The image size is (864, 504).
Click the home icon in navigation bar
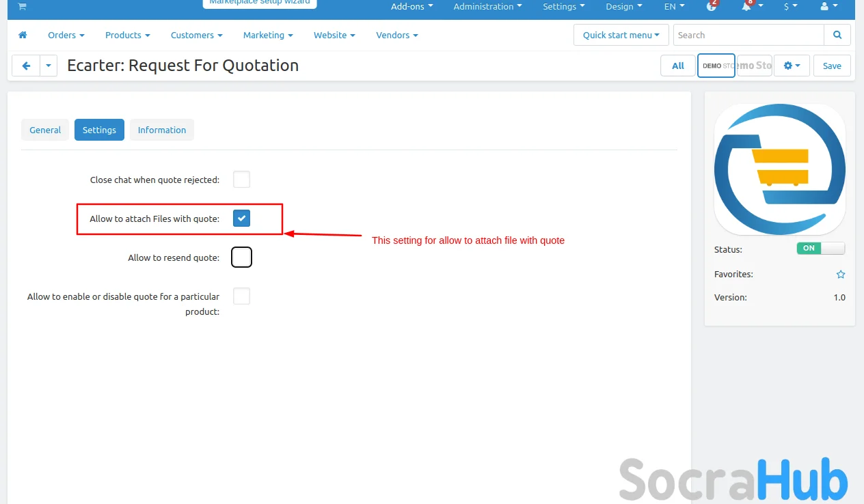pyautogui.click(x=23, y=35)
